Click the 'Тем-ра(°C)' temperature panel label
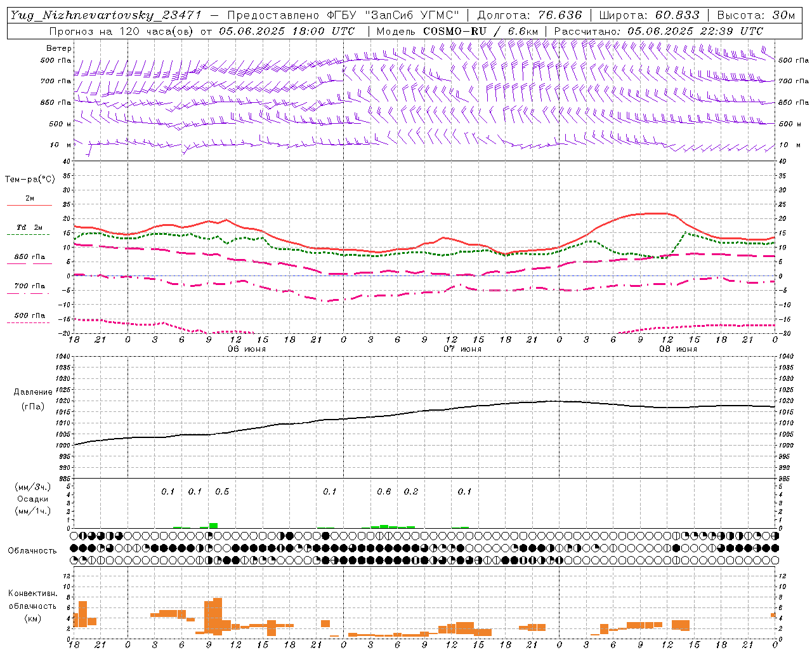The image size is (812, 650). [30, 180]
